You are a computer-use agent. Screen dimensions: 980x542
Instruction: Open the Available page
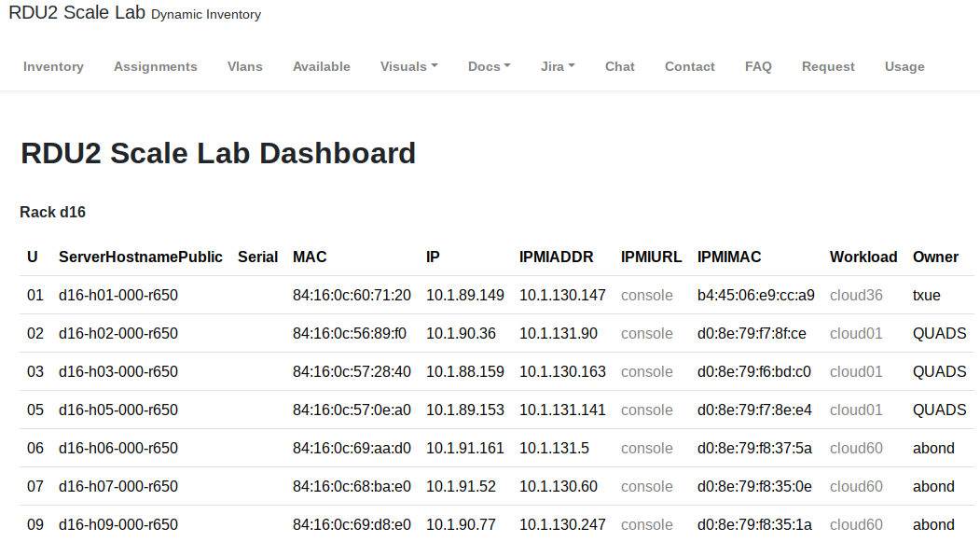pyautogui.click(x=322, y=66)
